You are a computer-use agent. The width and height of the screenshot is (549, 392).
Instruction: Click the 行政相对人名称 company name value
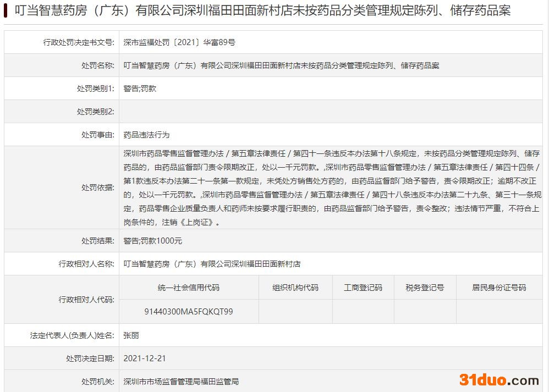pos(212,264)
